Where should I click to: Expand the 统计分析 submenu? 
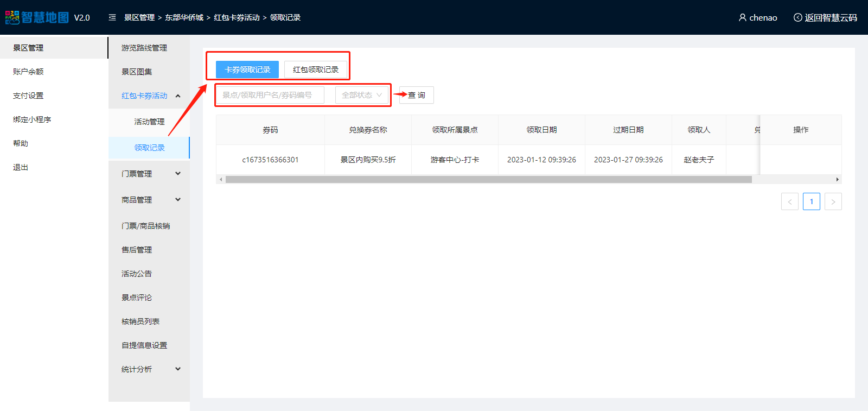coord(178,369)
